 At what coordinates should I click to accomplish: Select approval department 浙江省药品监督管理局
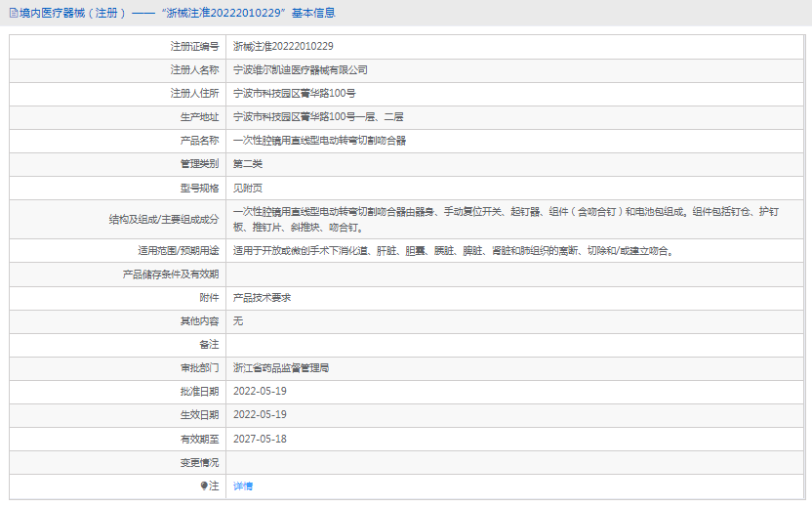point(281,368)
